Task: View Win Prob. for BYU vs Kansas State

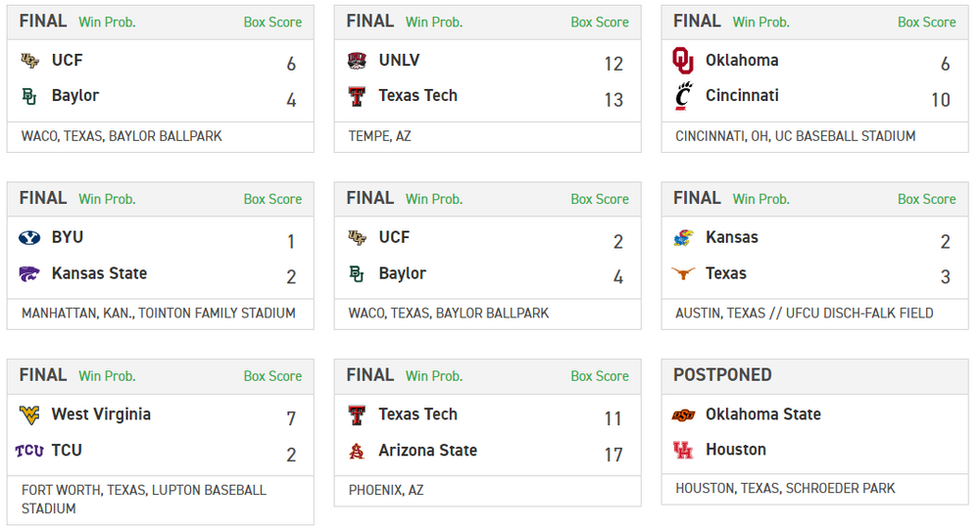Action: tap(107, 199)
